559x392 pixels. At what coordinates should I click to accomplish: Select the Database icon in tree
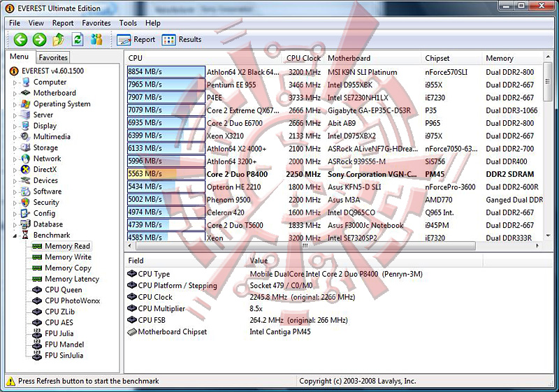[25, 224]
